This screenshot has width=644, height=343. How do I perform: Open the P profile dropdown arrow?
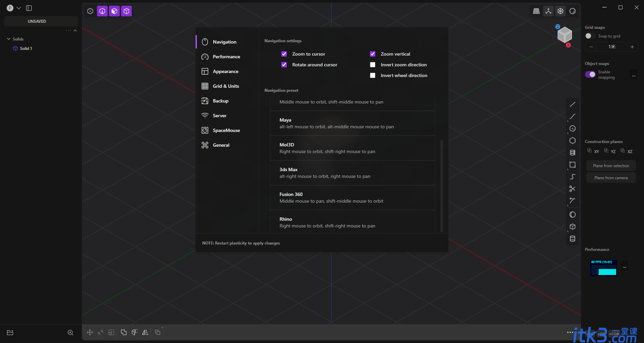[19, 8]
